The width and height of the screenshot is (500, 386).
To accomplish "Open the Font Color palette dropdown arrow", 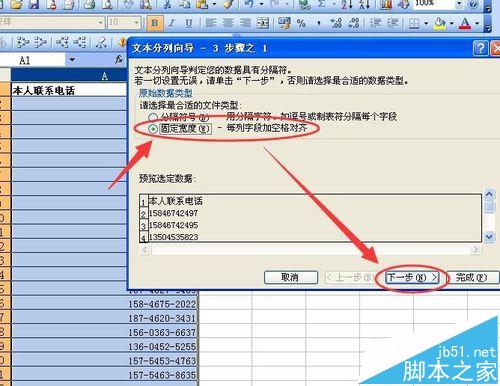I will (477, 23).
